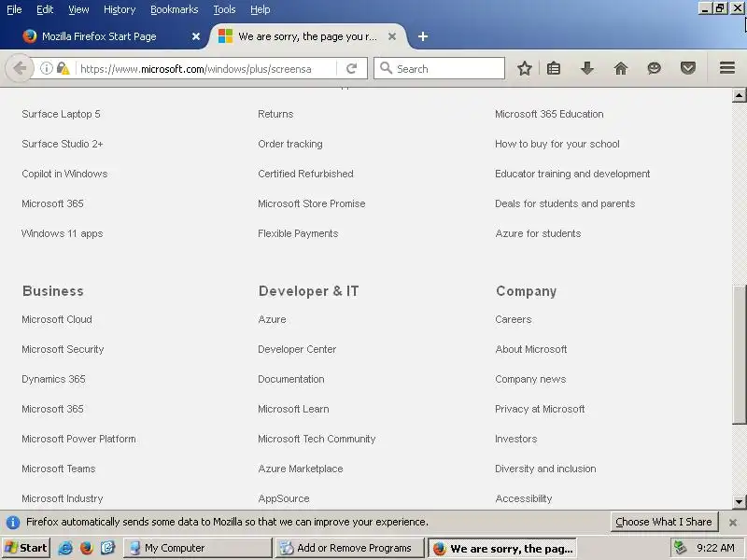This screenshot has height=560, width=747.
Task: Close the 'We are sorry' tab
Action: click(392, 36)
